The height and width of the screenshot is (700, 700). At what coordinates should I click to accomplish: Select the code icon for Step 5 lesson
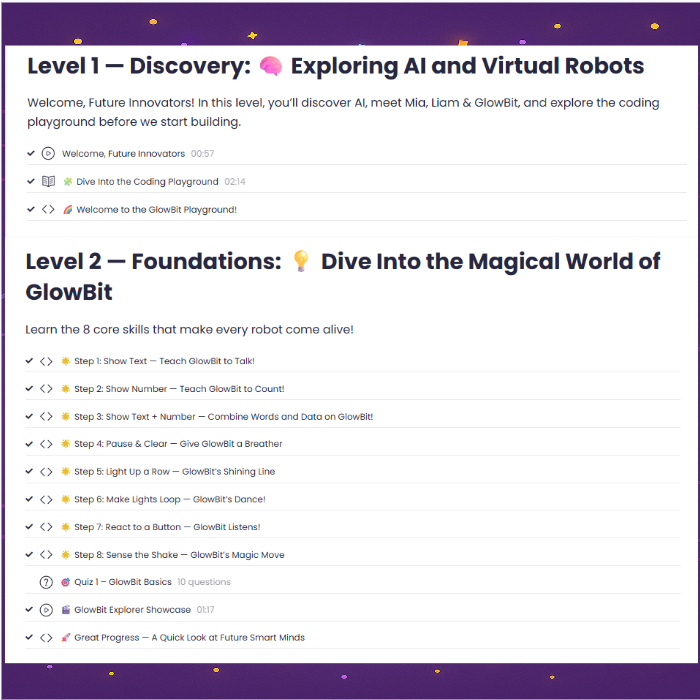[x=47, y=471]
